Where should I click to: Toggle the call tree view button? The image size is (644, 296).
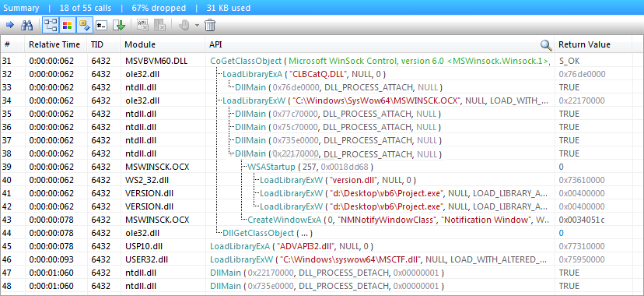51,26
